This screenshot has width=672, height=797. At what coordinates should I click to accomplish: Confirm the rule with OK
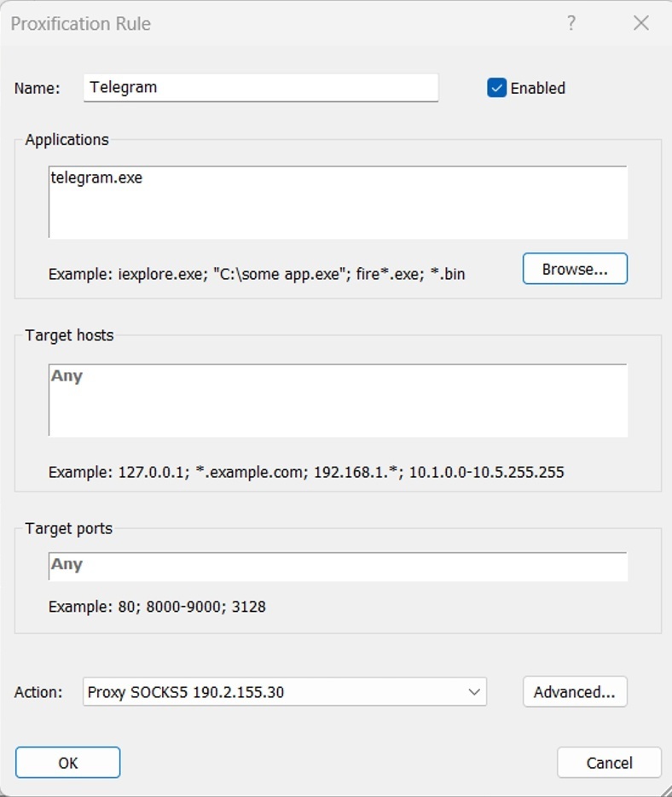tap(68, 762)
